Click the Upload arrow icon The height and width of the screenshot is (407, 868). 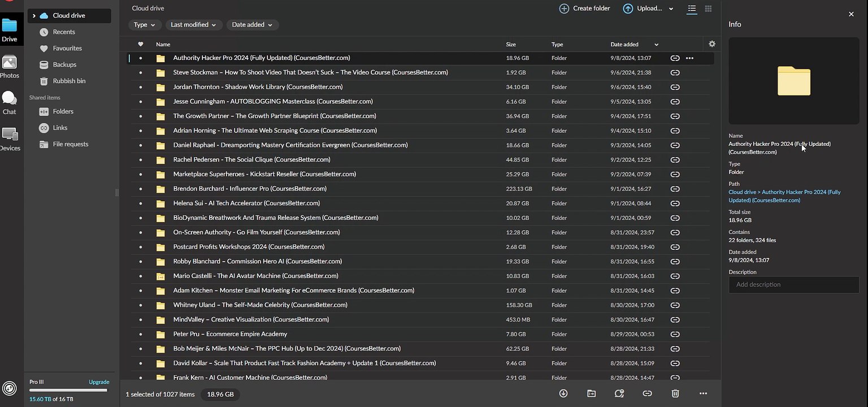[x=628, y=8]
